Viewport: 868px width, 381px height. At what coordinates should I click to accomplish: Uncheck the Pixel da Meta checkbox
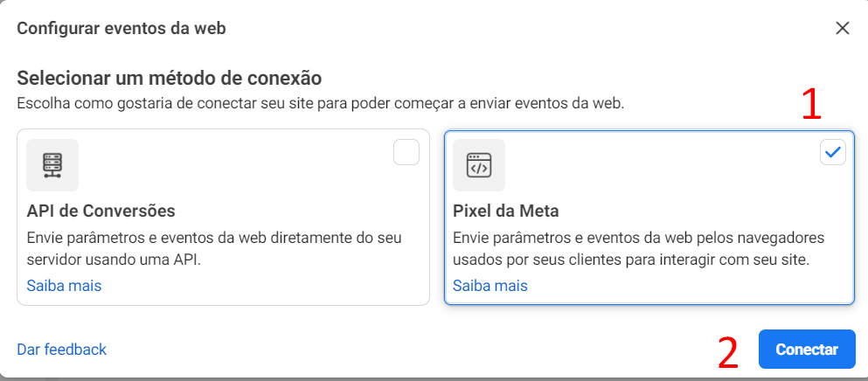pos(832,152)
